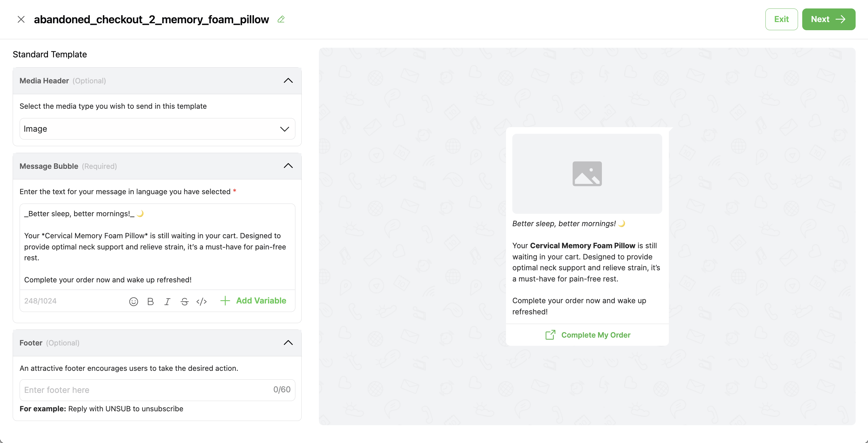The width and height of the screenshot is (868, 443).
Task: Click inside the message body text area
Action: coord(157,246)
